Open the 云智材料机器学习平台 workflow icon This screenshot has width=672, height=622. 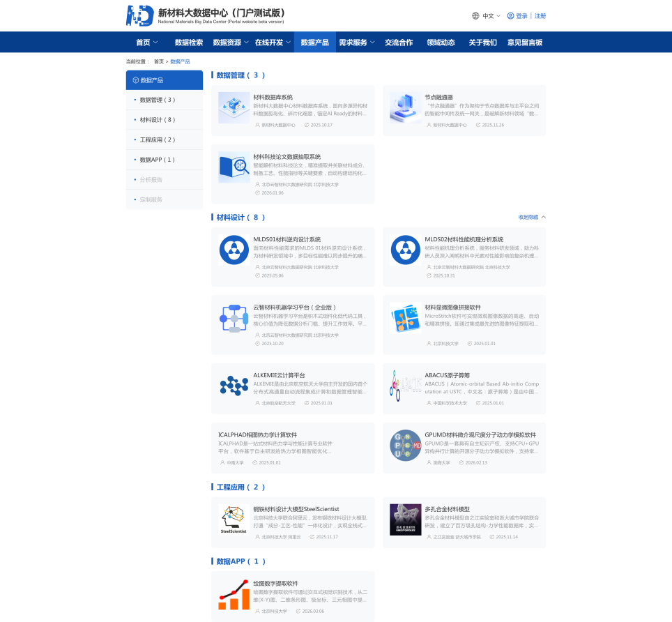click(x=234, y=318)
